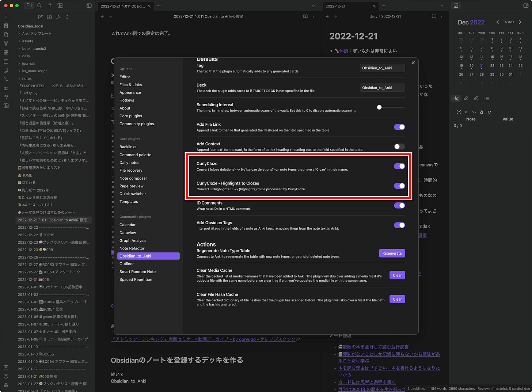Adjust the Scheduling Interval slider
The image size is (532, 392).
pos(391,107)
